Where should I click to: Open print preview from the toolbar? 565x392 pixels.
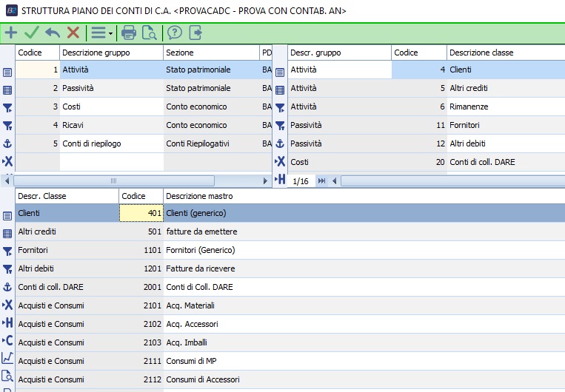150,33
